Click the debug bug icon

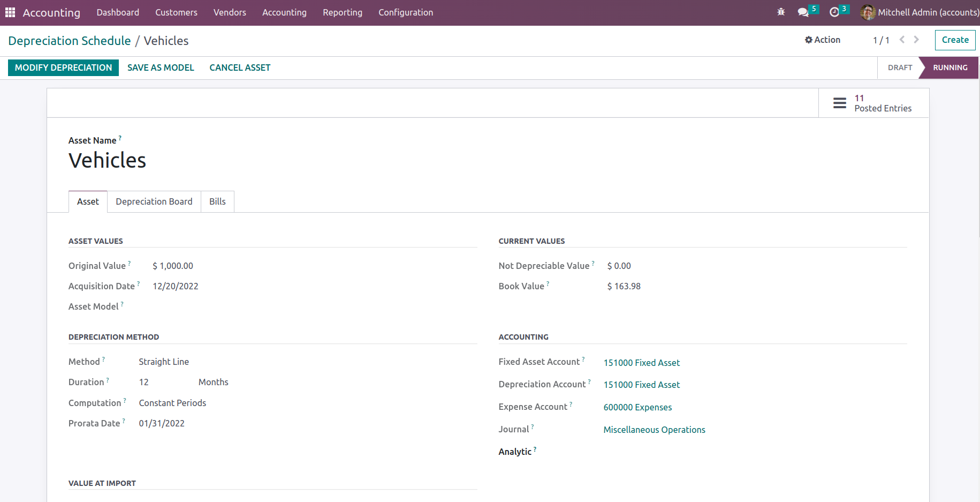781,12
